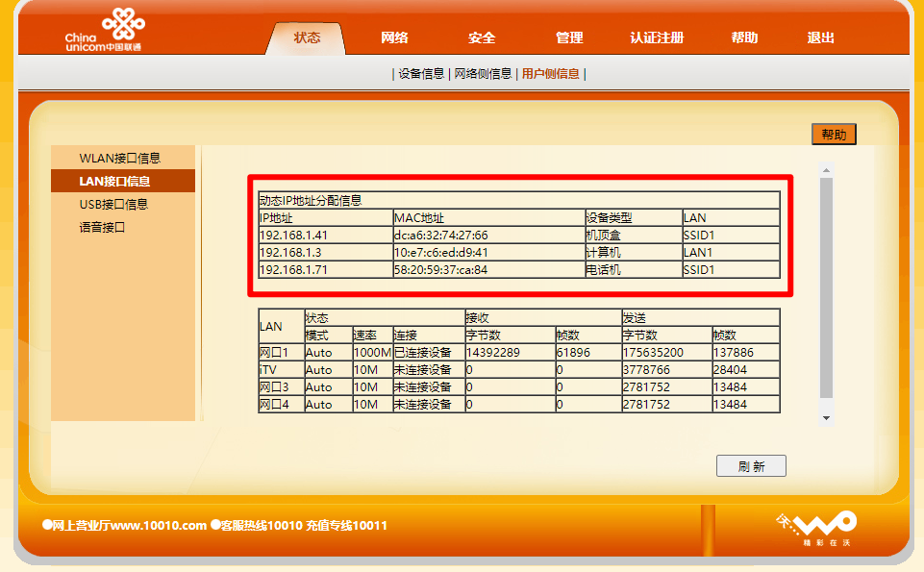Screen dimensions: 924x572
Task: Open the 认证注册 tab
Action: (657, 37)
